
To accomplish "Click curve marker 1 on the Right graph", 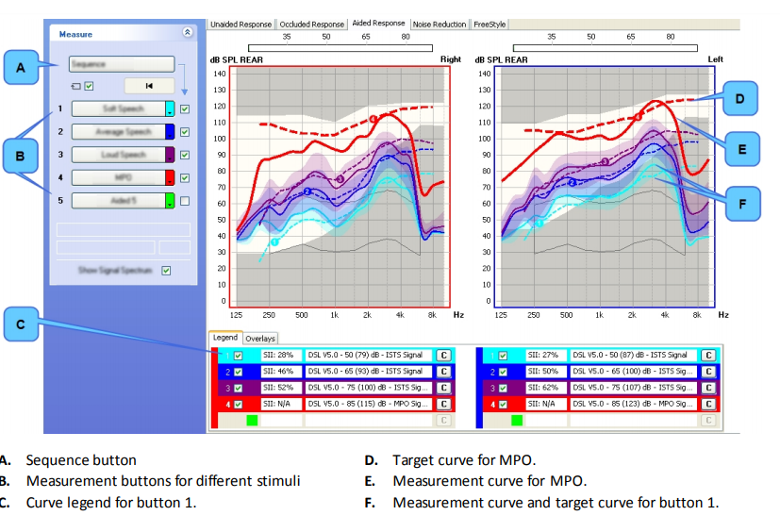I will pyautogui.click(x=274, y=241).
